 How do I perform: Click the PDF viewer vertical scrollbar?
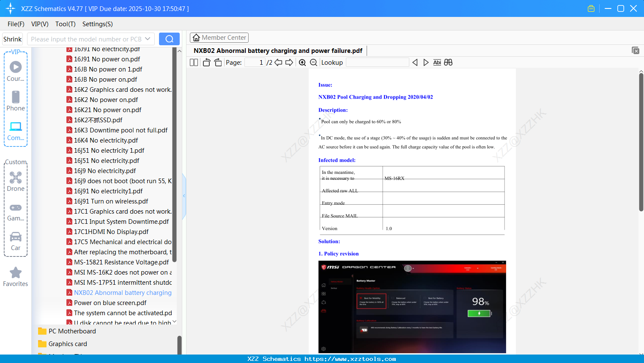click(x=641, y=142)
